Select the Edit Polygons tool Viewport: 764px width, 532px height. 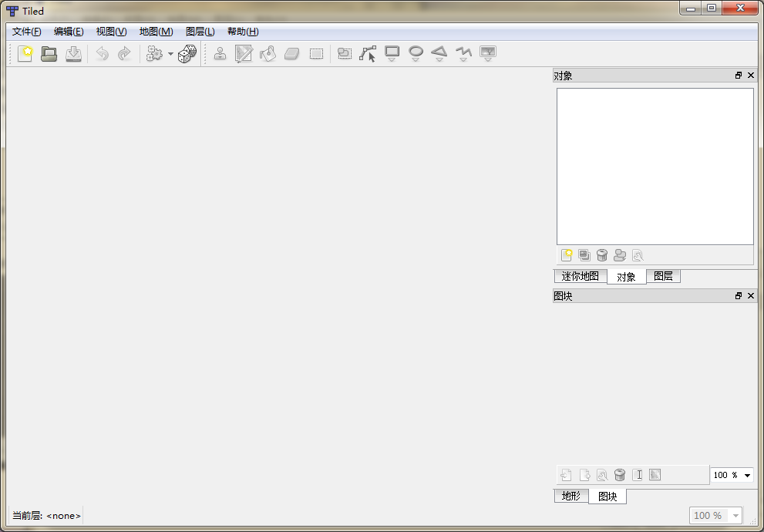tap(368, 54)
